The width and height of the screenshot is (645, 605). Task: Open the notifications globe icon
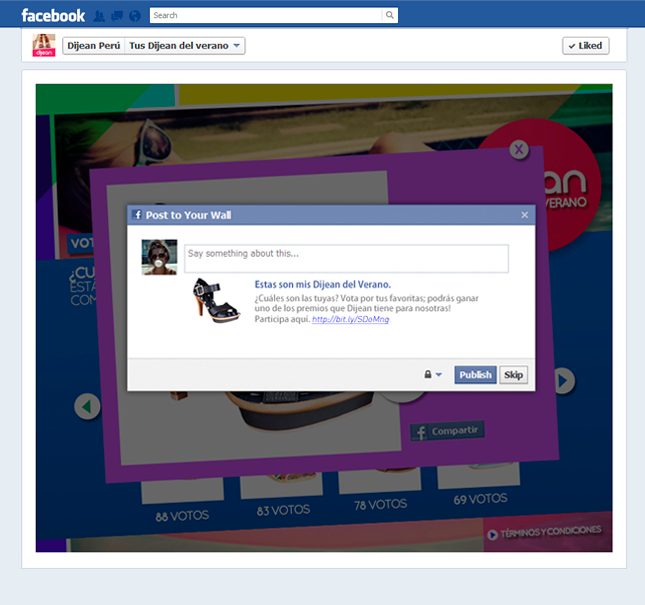tap(135, 16)
